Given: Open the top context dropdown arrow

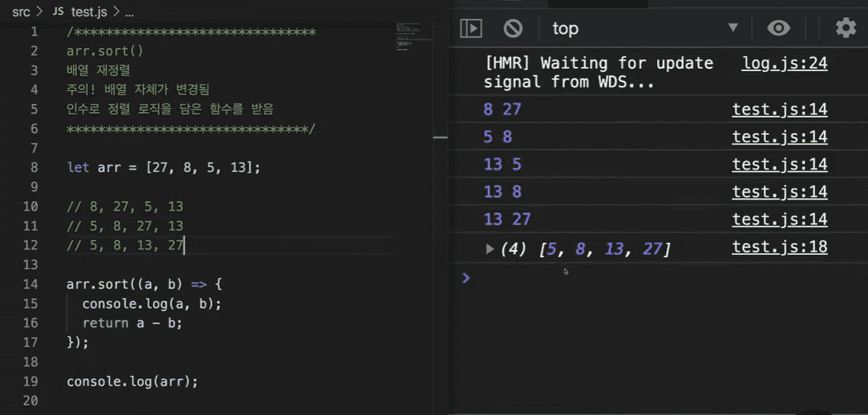Looking at the screenshot, I should [x=734, y=28].
